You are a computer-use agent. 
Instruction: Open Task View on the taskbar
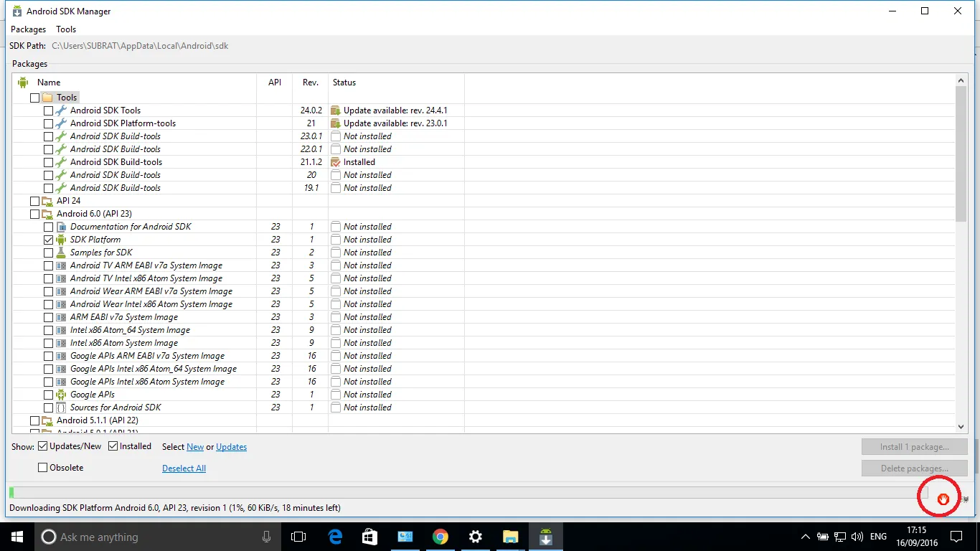298,537
